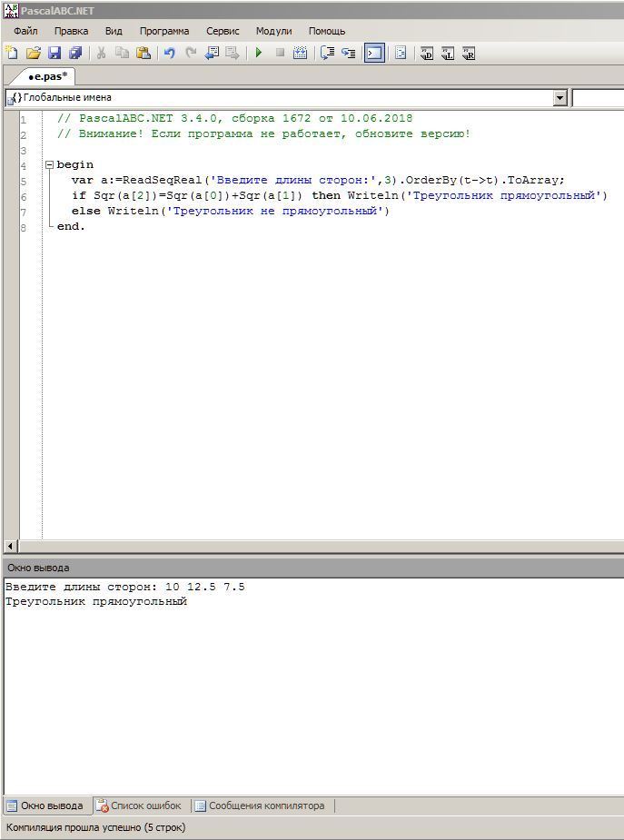Image resolution: width=624 pixels, height=840 pixels.
Task: Click the OrderBy(t->t) expression
Action: pos(451,180)
